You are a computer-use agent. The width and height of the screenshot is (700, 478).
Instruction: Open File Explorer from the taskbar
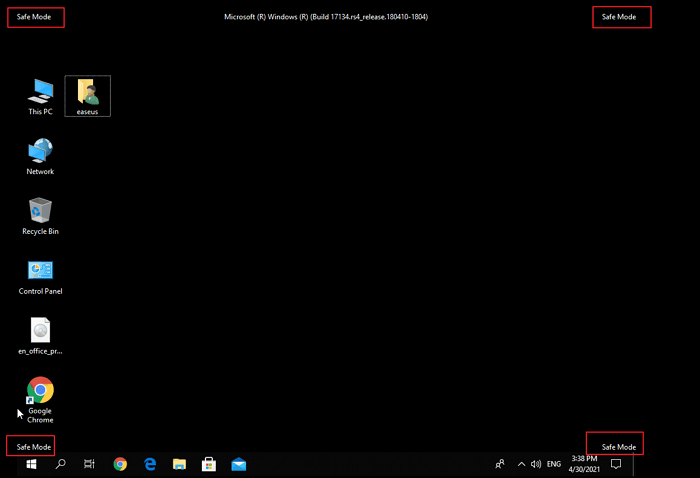click(x=179, y=464)
